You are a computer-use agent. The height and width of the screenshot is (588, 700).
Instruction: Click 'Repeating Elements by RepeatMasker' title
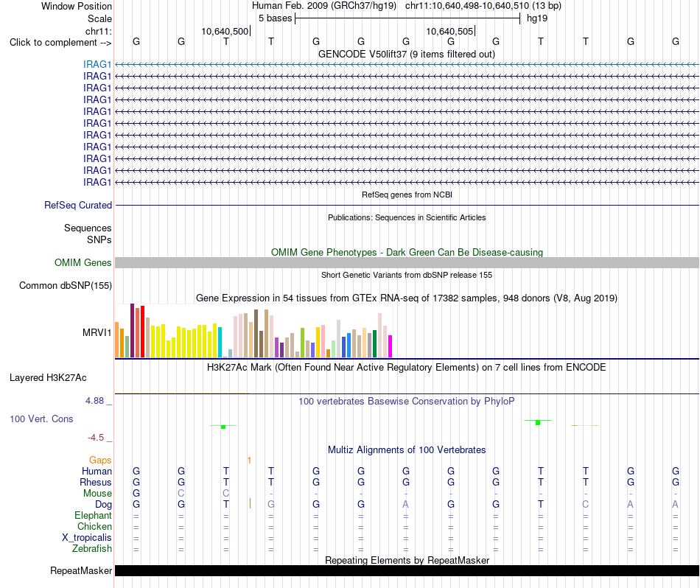pyautogui.click(x=407, y=560)
